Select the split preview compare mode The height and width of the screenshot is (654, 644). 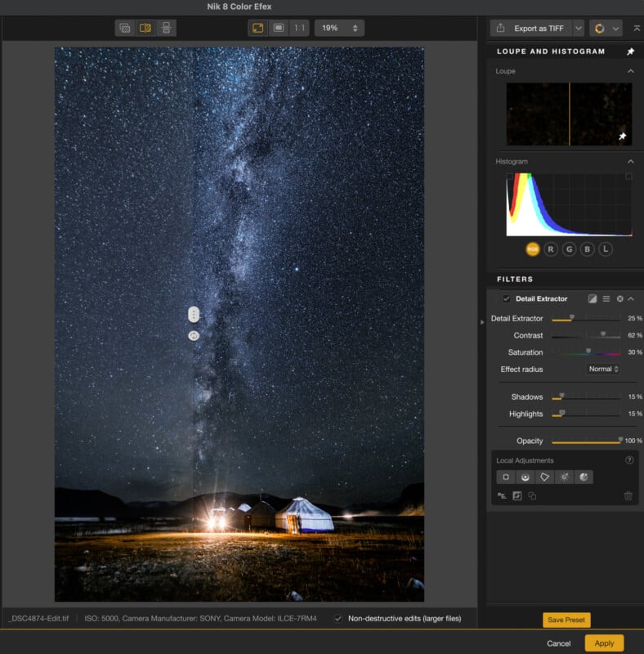point(145,28)
